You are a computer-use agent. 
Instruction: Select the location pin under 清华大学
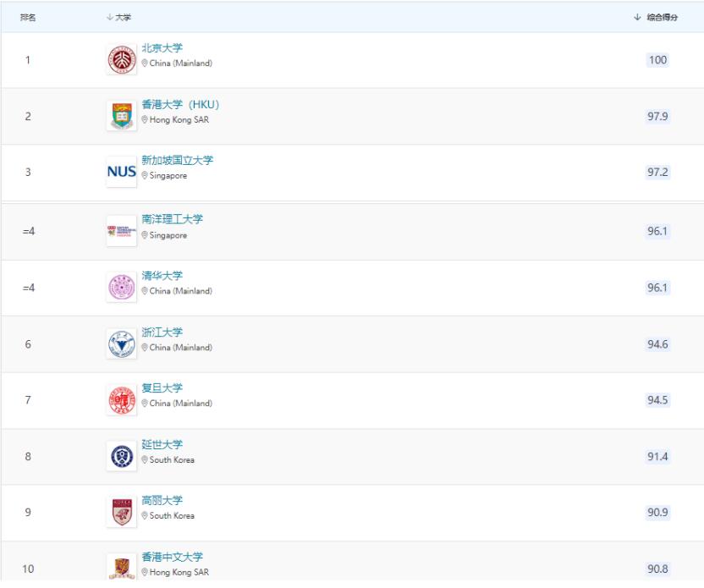(x=145, y=291)
